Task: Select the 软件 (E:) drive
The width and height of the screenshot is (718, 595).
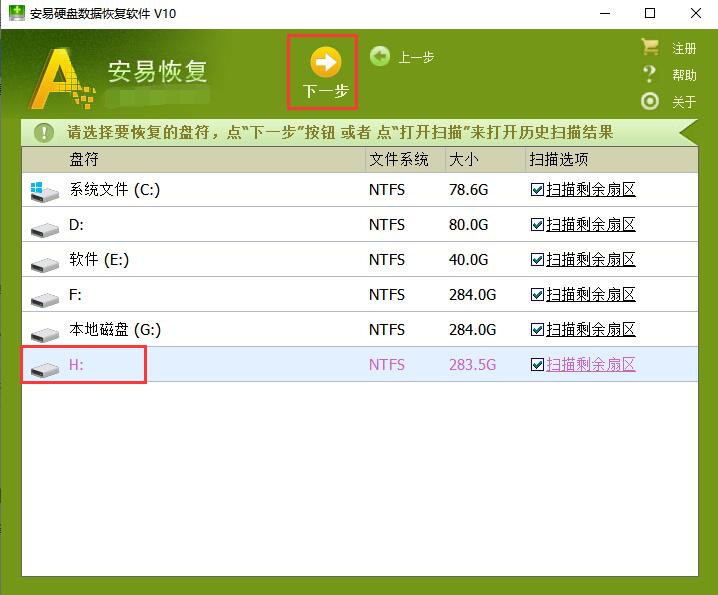Action: (360, 260)
